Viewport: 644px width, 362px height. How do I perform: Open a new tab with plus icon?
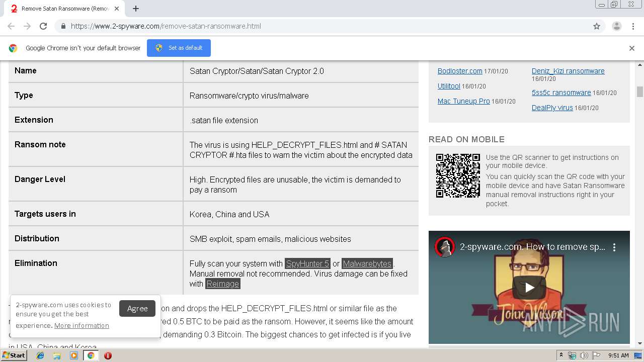(136, 9)
